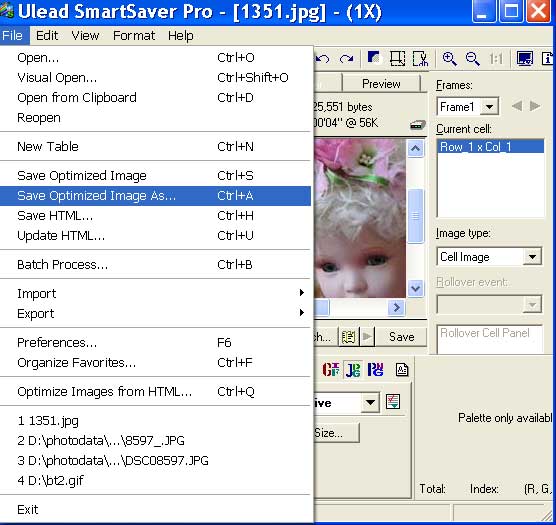Select the PNG format icon
Viewport: 556px width, 525px height.
pyautogui.click(x=376, y=370)
